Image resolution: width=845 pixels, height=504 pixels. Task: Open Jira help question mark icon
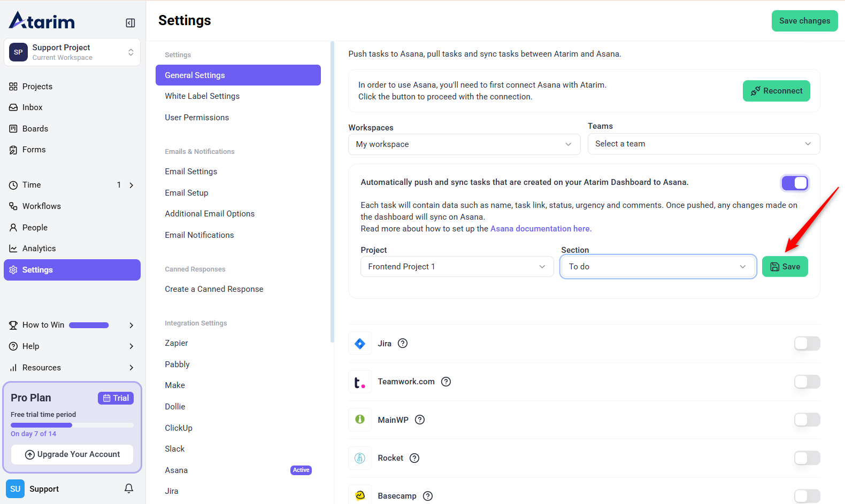tap(403, 344)
